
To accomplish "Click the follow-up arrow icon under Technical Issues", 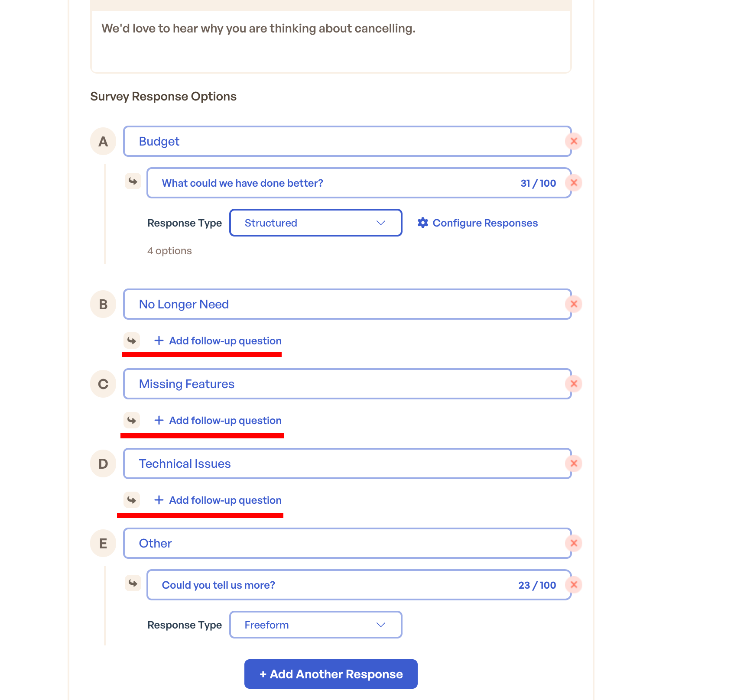I will pos(132,500).
